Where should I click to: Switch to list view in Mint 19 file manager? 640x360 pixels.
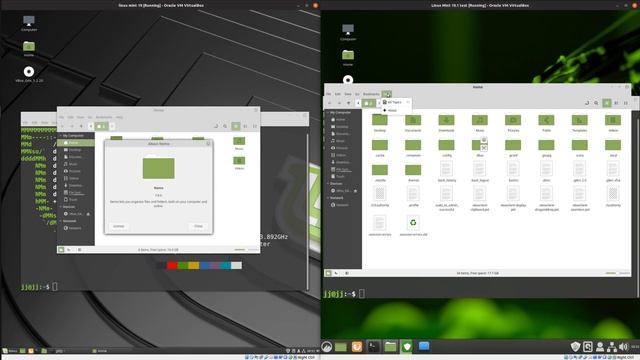point(245,126)
